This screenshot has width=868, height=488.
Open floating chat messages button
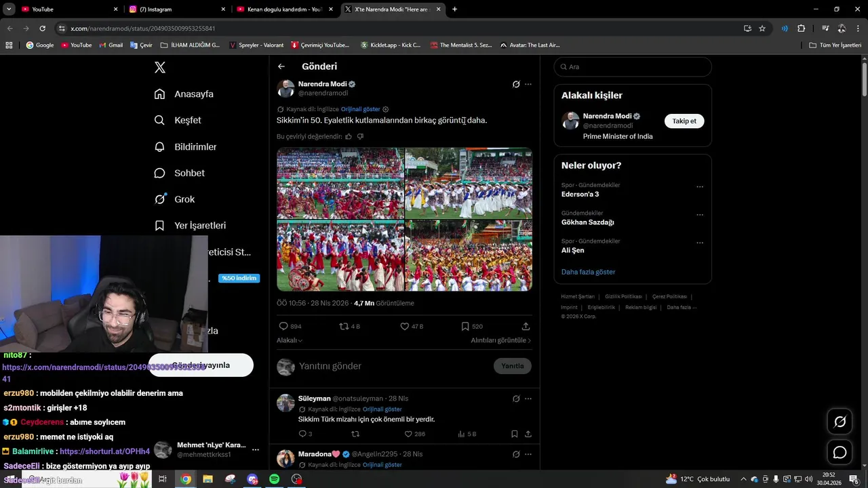point(840,452)
